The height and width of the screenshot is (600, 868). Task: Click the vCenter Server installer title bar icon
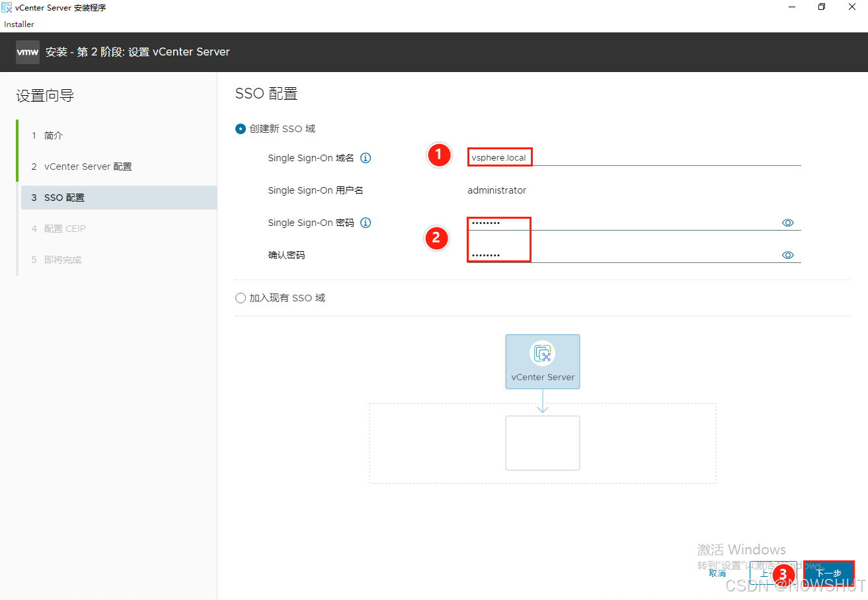[x=7, y=7]
